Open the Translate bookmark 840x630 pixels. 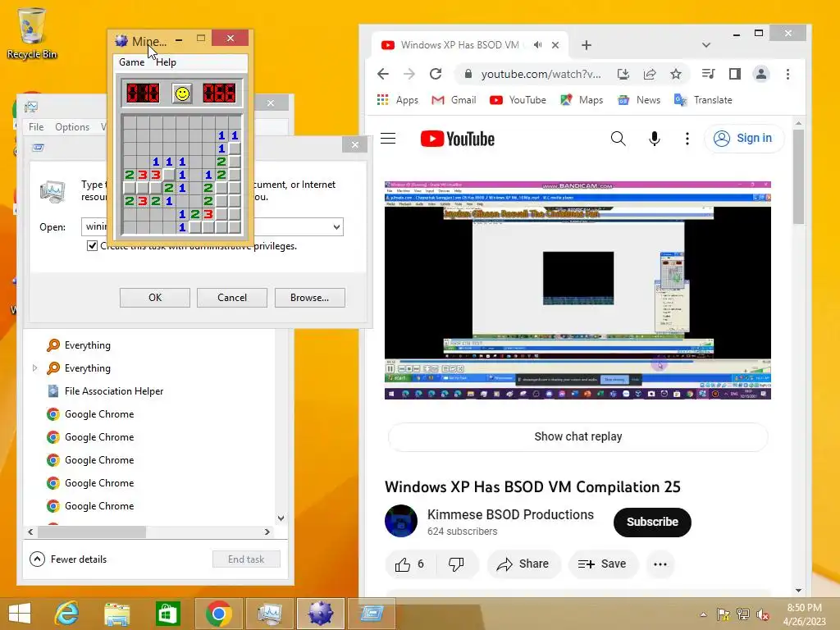coord(703,99)
